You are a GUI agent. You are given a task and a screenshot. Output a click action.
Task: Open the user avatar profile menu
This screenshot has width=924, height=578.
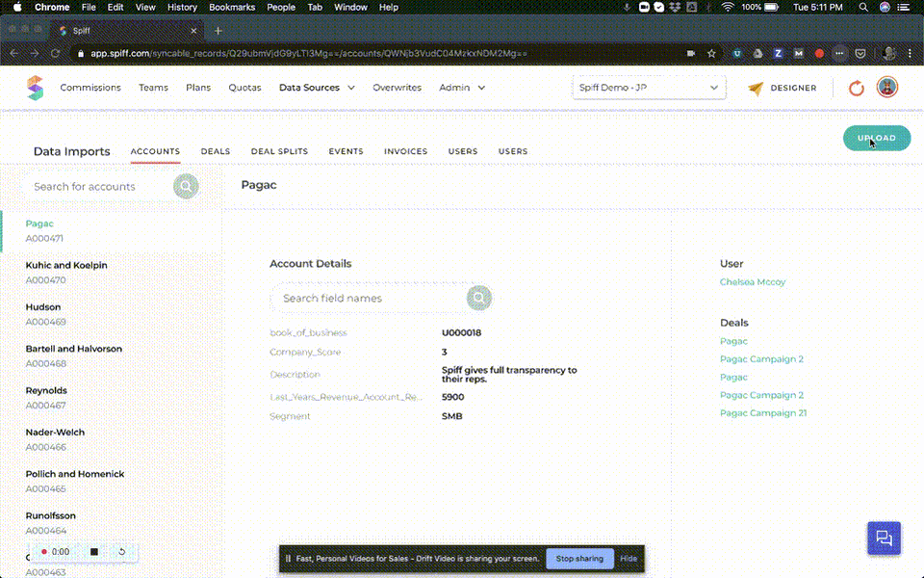click(x=886, y=88)
